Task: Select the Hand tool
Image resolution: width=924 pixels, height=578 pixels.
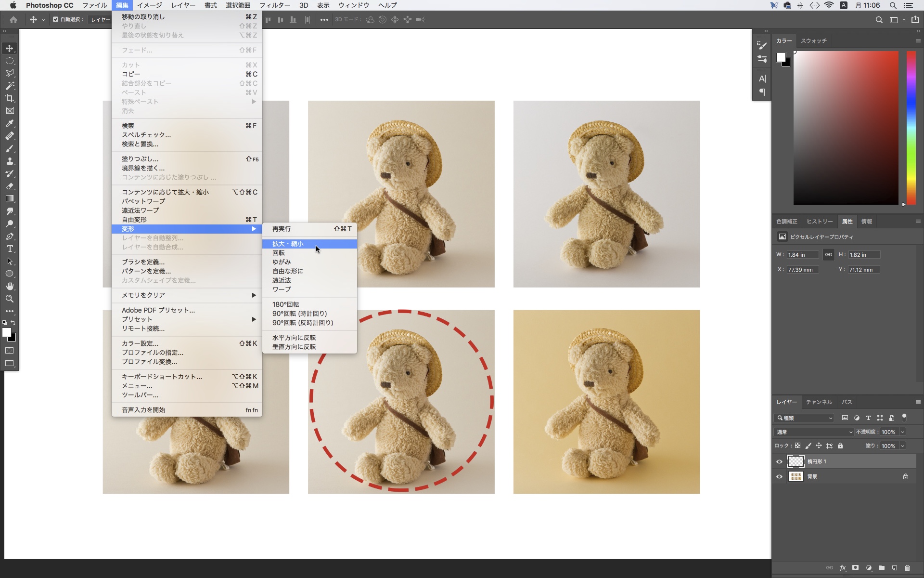Action: [x=10, y=286]
